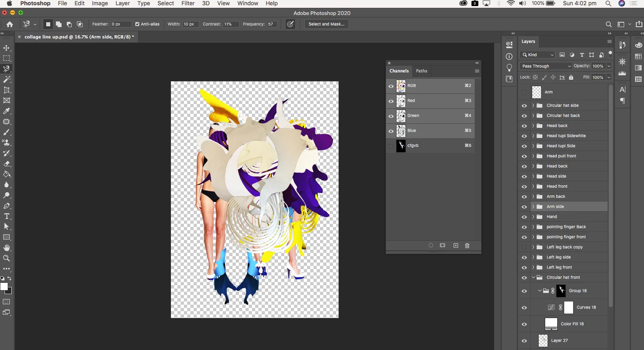Open the Image menu
The width and height of the screenshot is (644, 350).
(100, 3)
